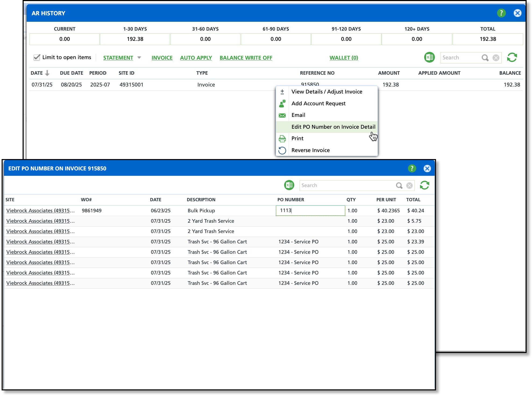Screen dimensions: 532x396
Task: Expand the Statement dropdown arrow
Action: point(139,58)
